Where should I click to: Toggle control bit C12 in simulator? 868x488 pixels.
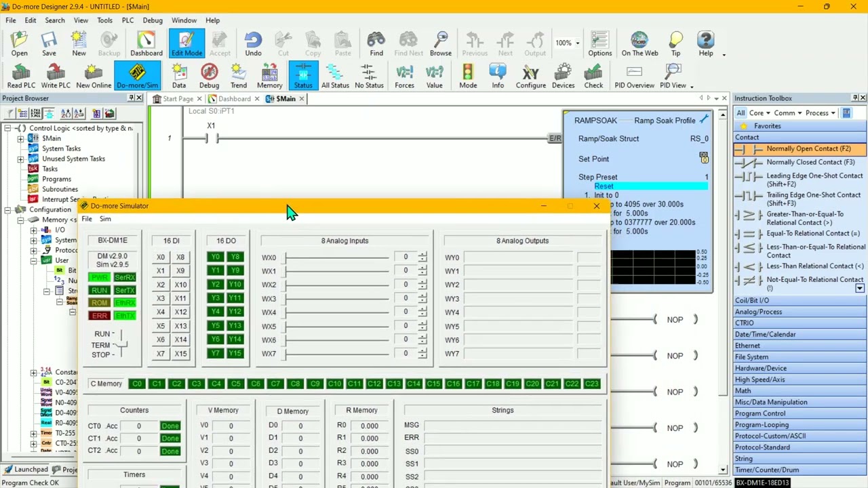click(x=374, y=384)
